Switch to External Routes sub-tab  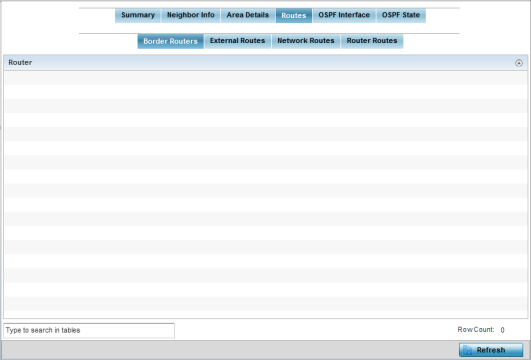[x=237, y=41]
